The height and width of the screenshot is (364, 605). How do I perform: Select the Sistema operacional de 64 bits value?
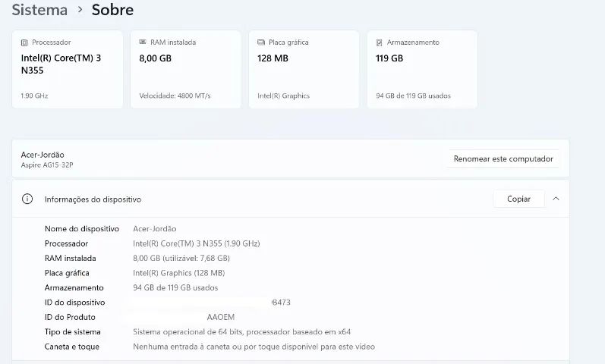click(x=242, y=331)
